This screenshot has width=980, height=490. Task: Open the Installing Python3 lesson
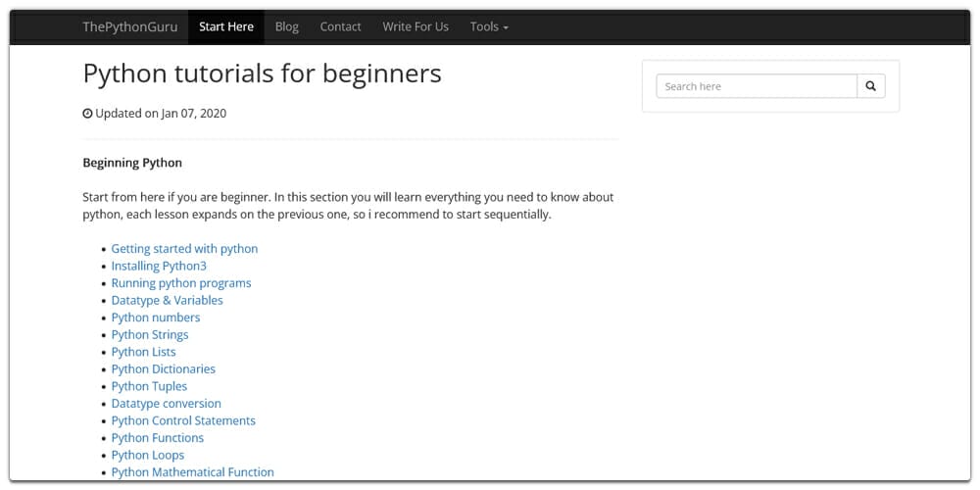click(x=159, y=266)
